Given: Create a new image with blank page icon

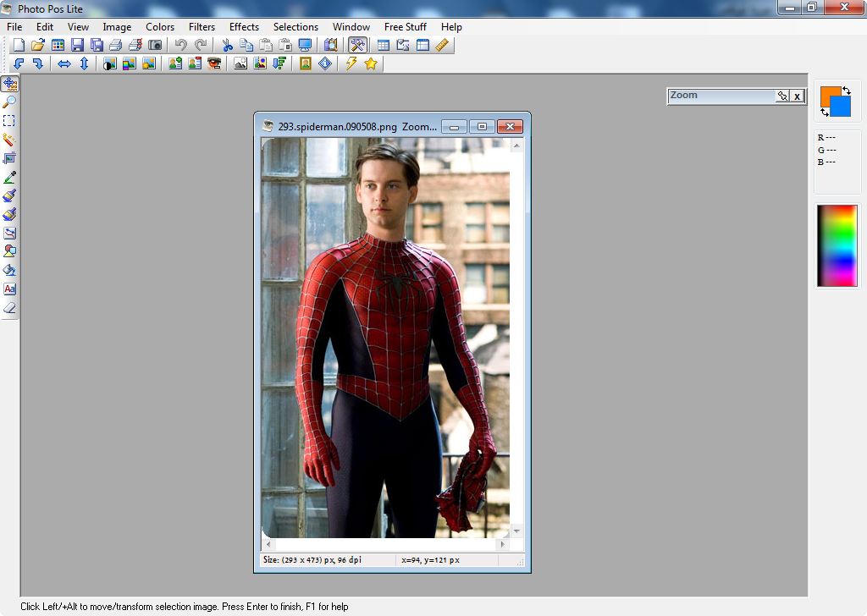Looking at the screenshot, I should (x=19, y=46).
